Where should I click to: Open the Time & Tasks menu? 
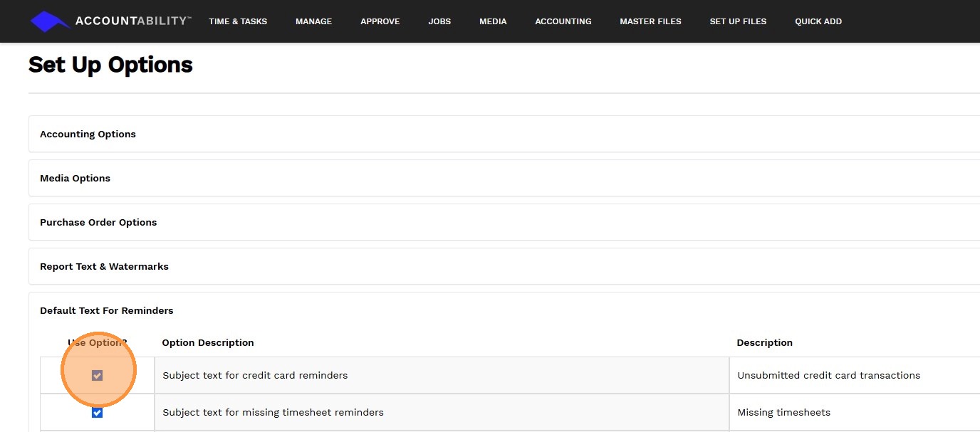tap(238, 21)
